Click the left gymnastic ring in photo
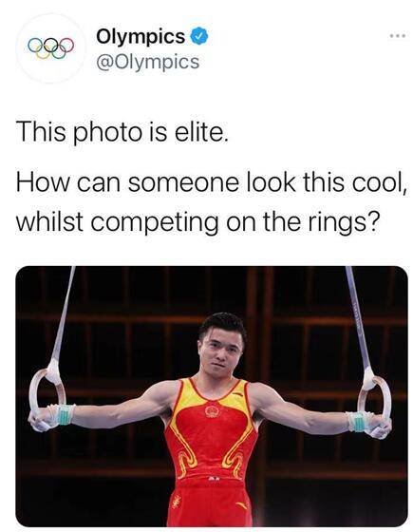The image size is (413, 532). (47, 393)
